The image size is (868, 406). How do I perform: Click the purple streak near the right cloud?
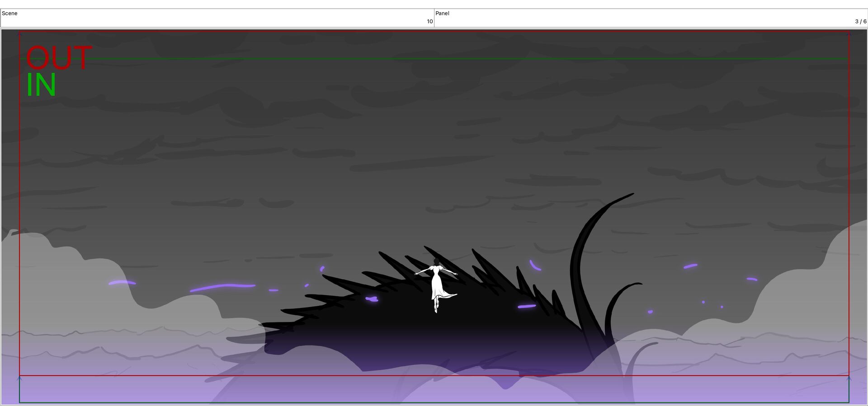coord(690,266)
